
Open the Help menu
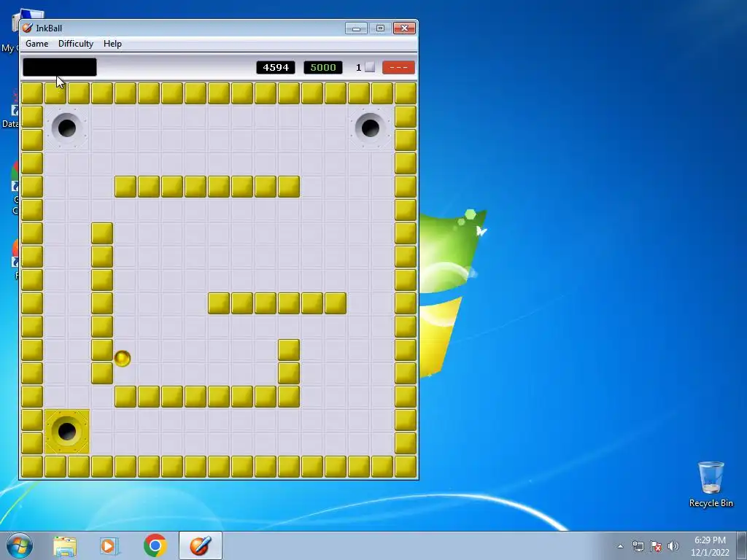coord(112,44)
